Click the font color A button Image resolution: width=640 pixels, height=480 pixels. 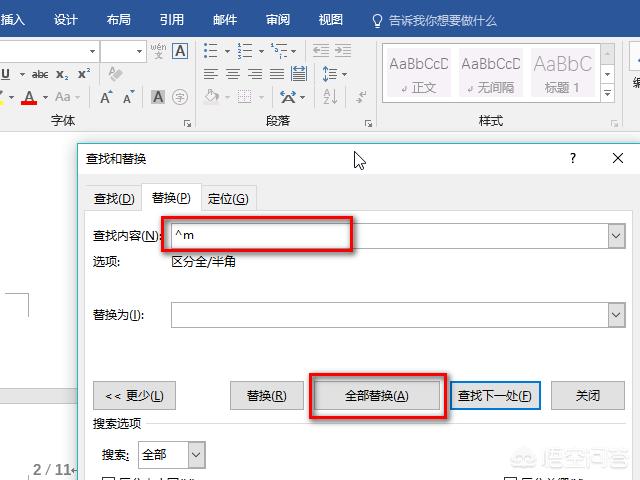29,97
